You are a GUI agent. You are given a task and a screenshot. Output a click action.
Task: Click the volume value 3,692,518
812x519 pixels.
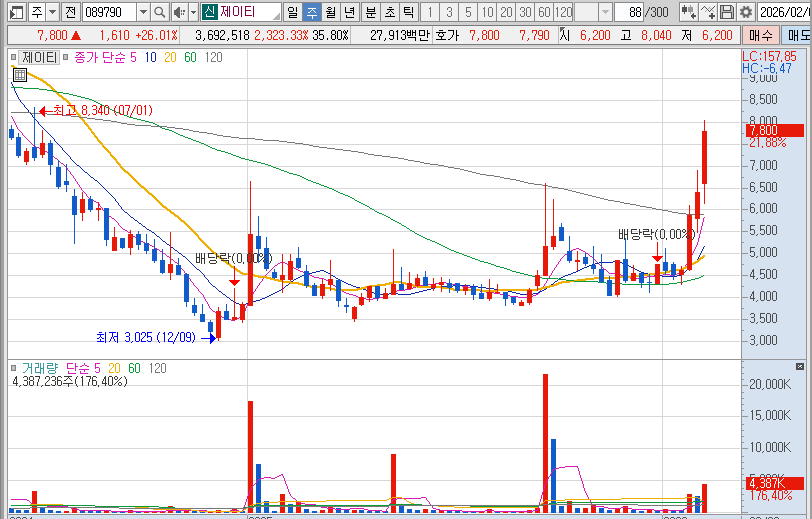222,35
